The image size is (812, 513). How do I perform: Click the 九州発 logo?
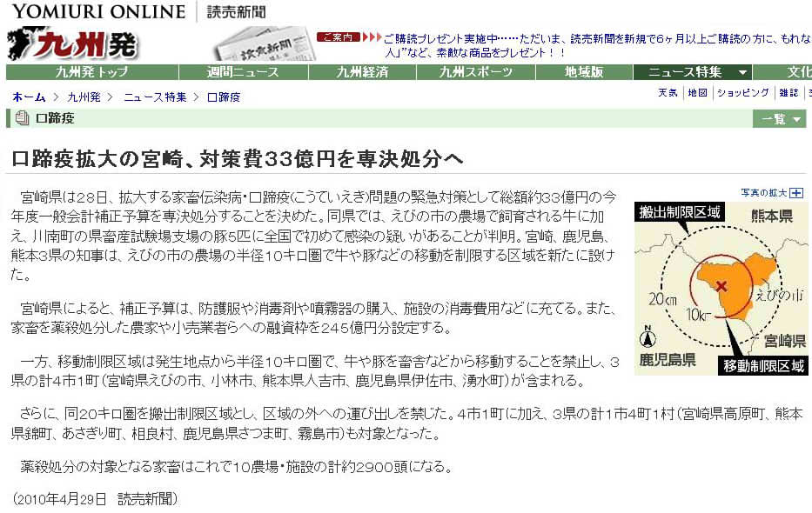click(x=74, y=43)
